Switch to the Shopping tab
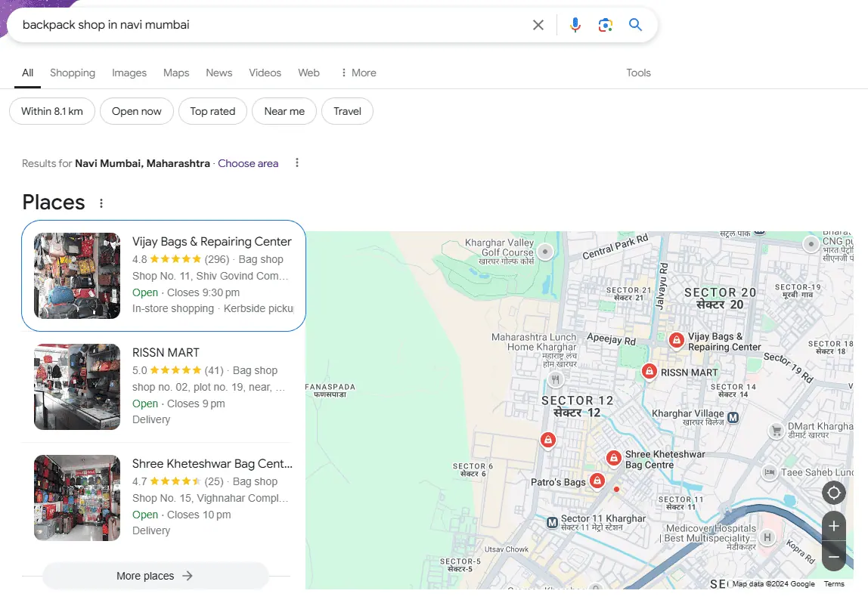 coord(73,73)
